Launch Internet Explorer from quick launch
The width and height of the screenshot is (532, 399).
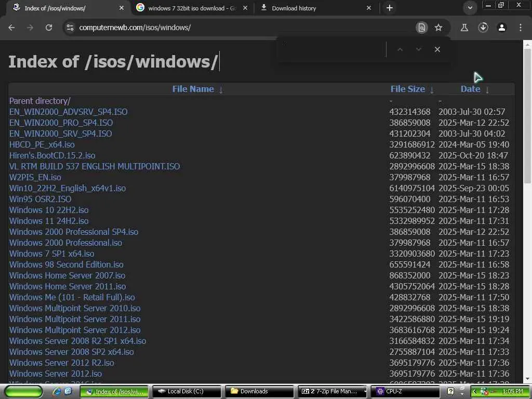(x=57, y=392)
